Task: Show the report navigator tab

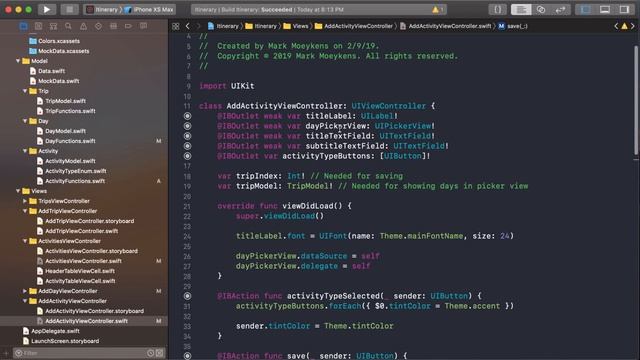Action: [143, 26]
